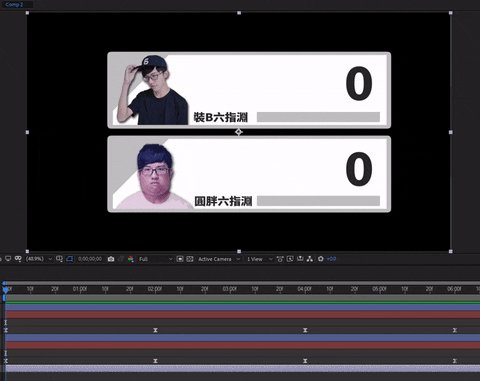Select the Comp 2 tab
The height and width of the screenshot is (381, 480).
(x=15, y=4)
